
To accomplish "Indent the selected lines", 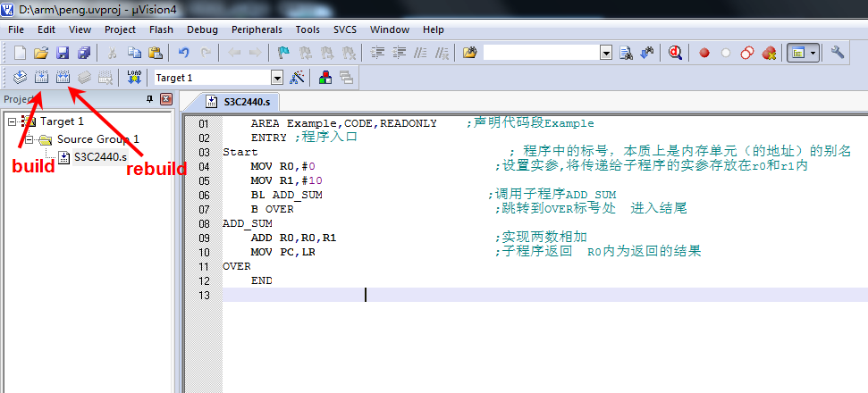I will click(x=378, y=53).
